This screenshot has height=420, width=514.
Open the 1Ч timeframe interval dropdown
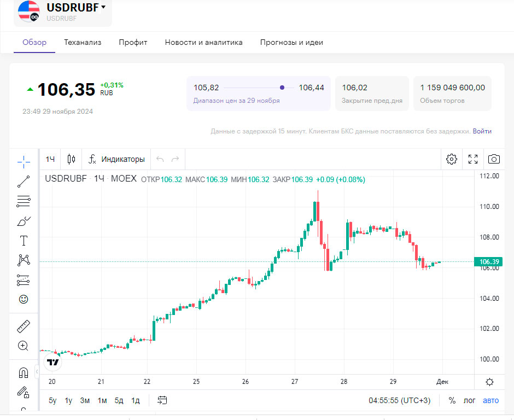(50, 159)
